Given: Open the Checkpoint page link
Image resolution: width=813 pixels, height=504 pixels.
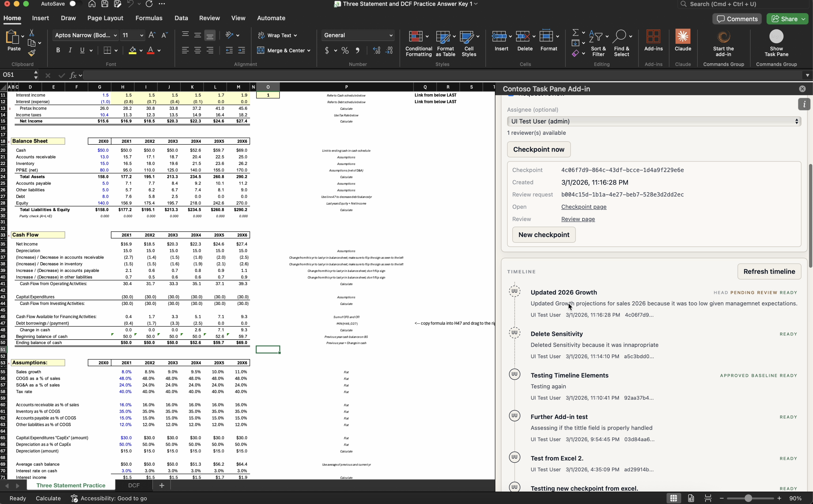Looking at the screenshot, I should (584, 207).
